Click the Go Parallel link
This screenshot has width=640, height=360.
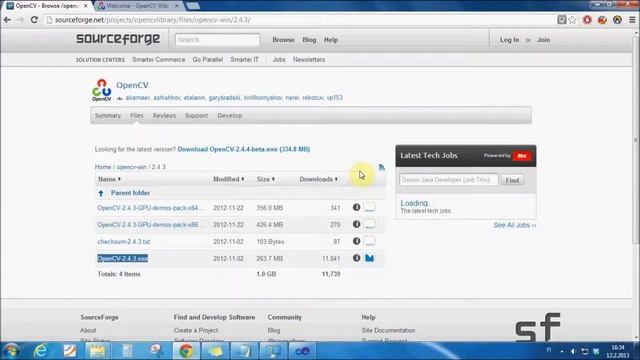click(x=208, y=60)
